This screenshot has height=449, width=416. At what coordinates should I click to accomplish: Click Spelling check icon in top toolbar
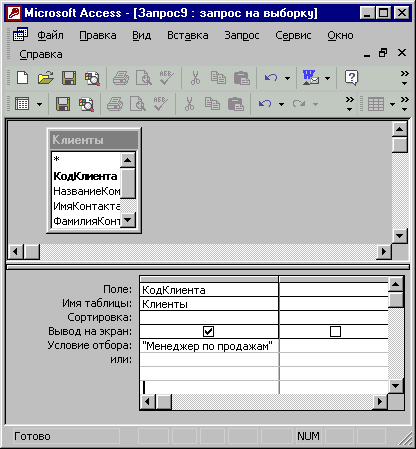[166, 78]
